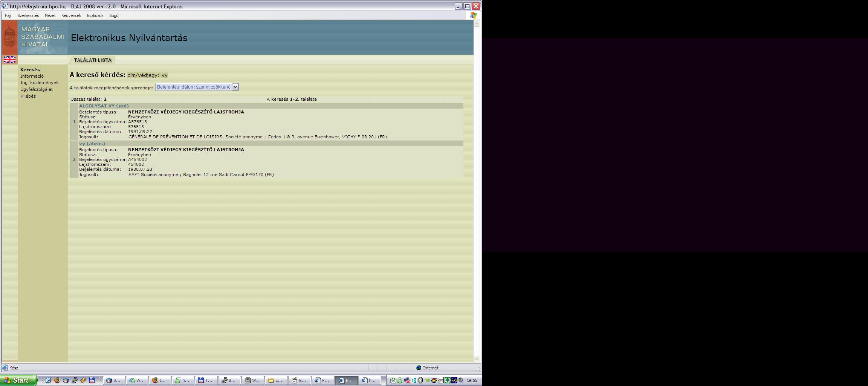Viewport: 868px width, 386px height.
Task: Click the Bluetooth icon in system tray
Action: click(x=420, y=380)
